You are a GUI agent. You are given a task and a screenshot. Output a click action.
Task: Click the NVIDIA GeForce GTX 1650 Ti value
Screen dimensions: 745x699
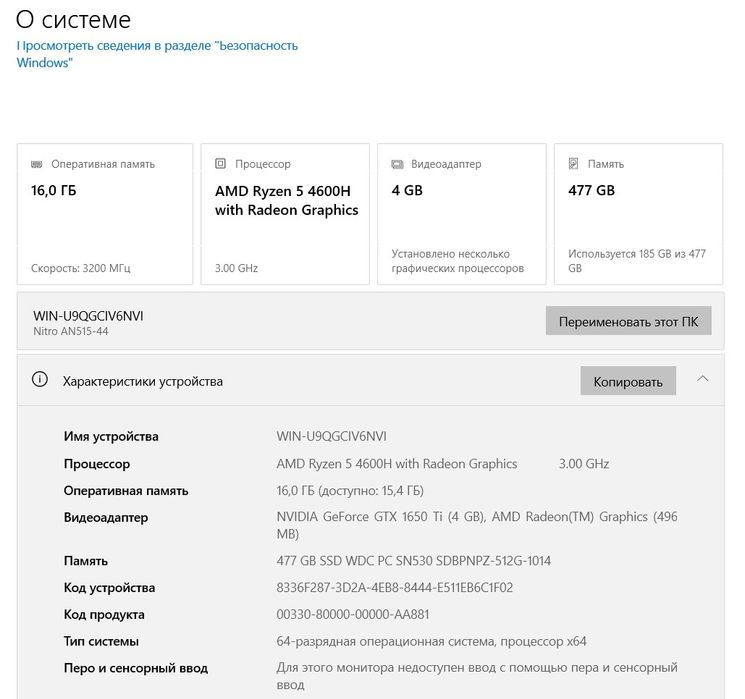tap(477, 525)
